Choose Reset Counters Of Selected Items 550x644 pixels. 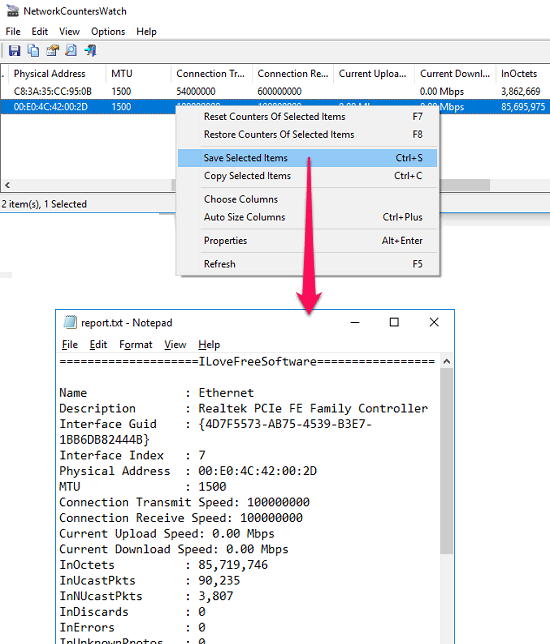click(308, 117)
